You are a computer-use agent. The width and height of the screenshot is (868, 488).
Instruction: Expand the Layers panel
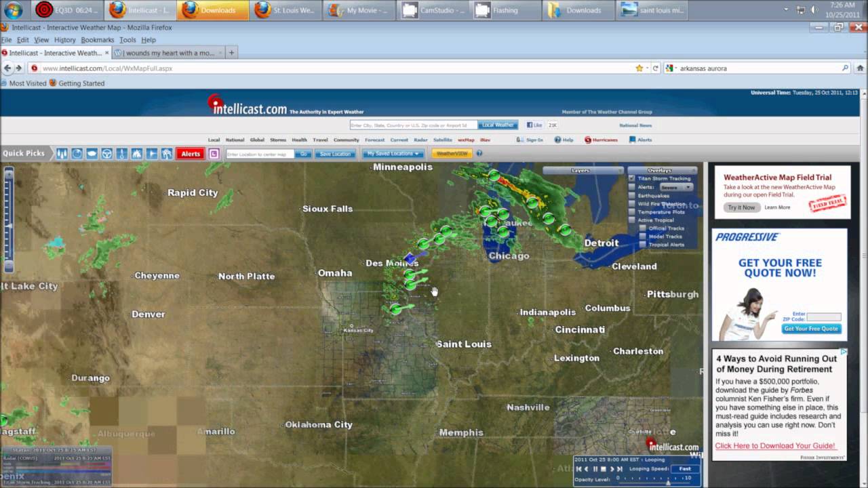coord(584,170)
